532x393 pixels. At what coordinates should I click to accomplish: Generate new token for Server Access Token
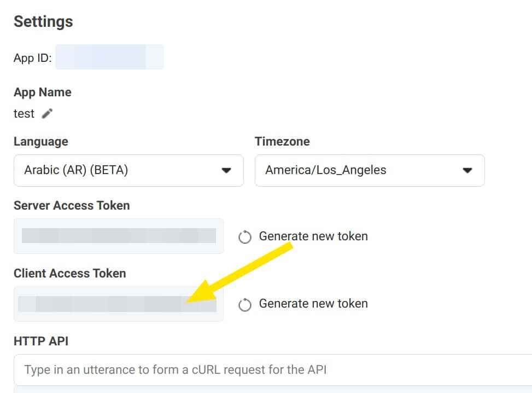coord(313,236)
